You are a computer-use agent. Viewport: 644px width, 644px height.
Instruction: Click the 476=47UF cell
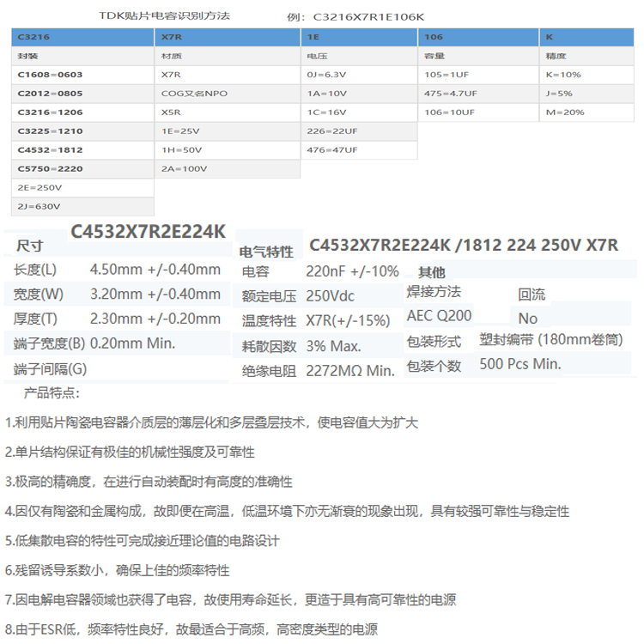pyautogui.click(x=360, y=150)
